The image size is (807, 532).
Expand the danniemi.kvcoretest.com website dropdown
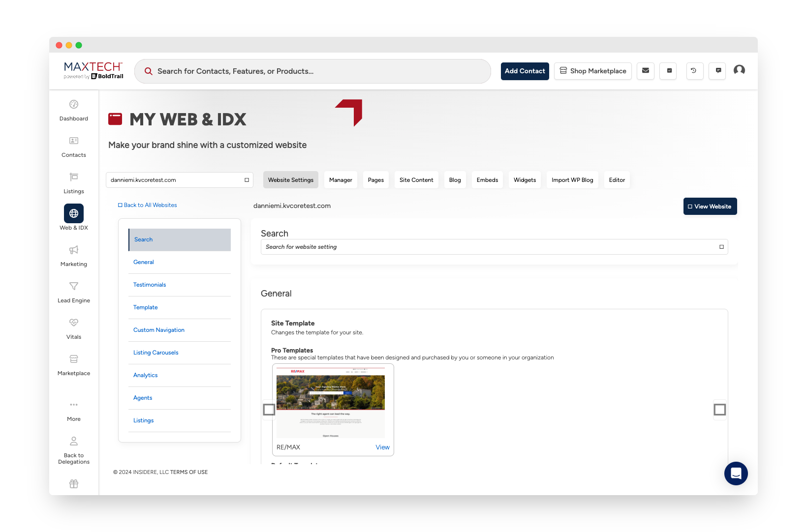180,180
